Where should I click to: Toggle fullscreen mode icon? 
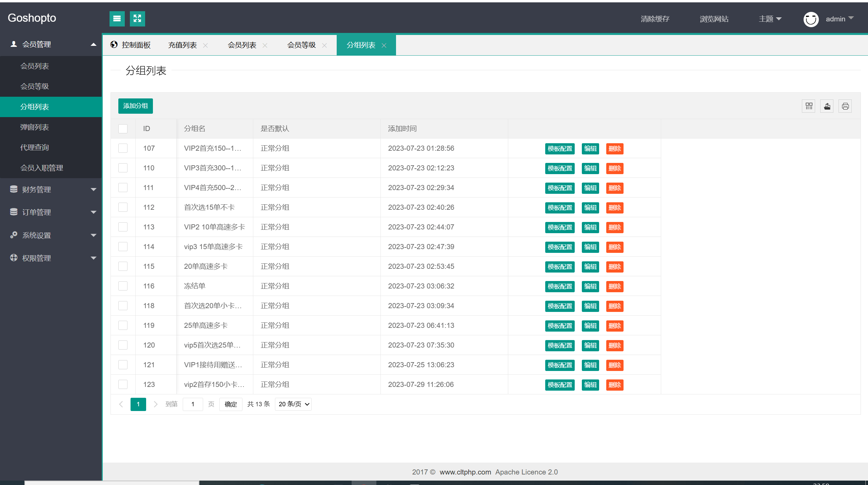(137, 19)
